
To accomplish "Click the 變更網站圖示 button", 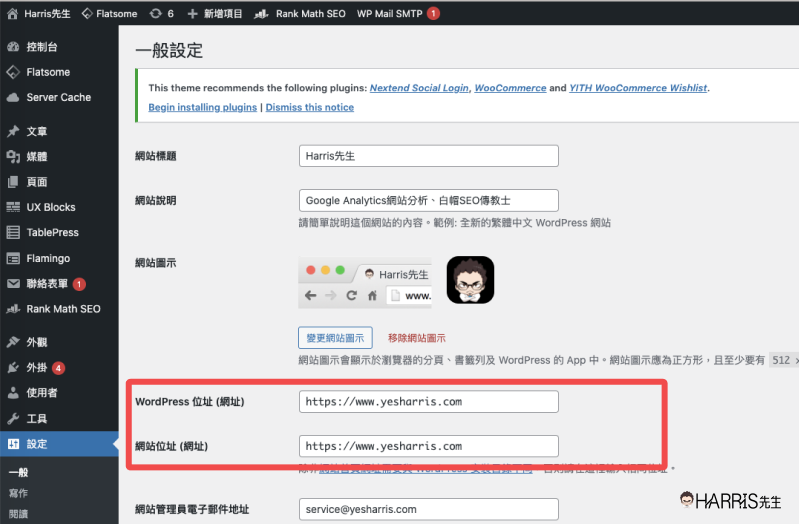I will point(335,338).
